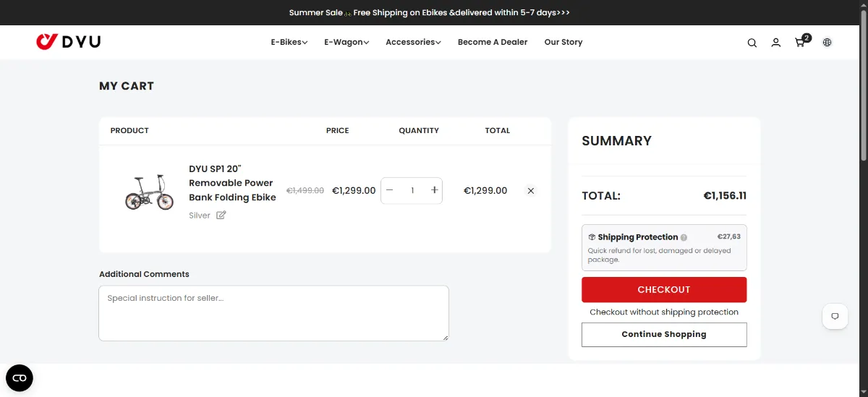
Task: Click the €27,63 shipping protection price
Action: [x=728, y=236]
